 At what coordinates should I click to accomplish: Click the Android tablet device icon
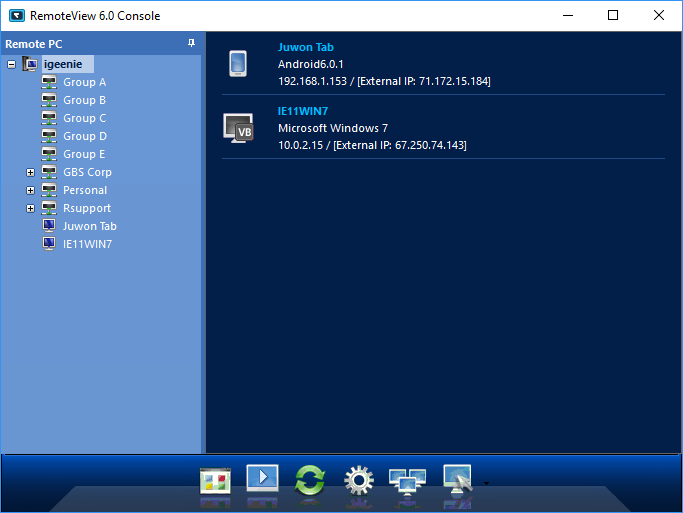click(x=238, y=64)
